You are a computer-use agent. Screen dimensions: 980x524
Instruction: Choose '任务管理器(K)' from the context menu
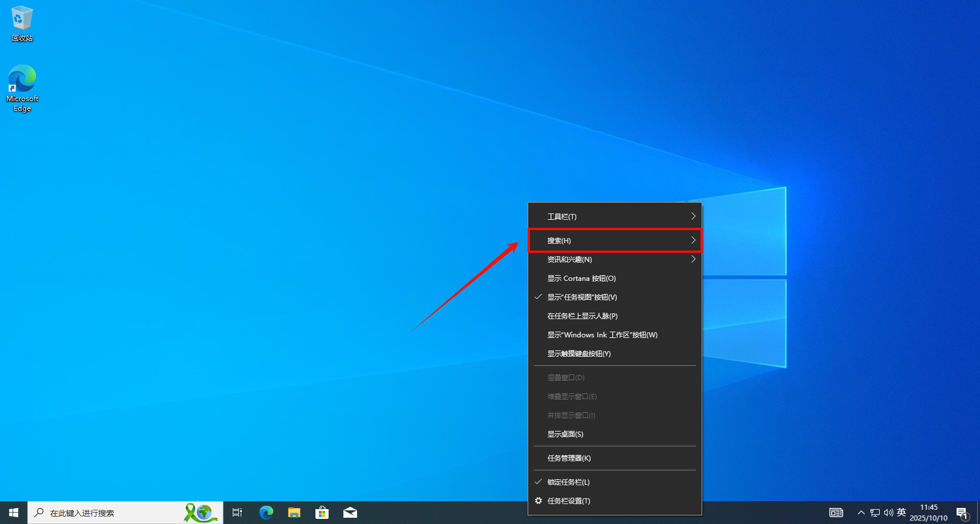point(569,458)
